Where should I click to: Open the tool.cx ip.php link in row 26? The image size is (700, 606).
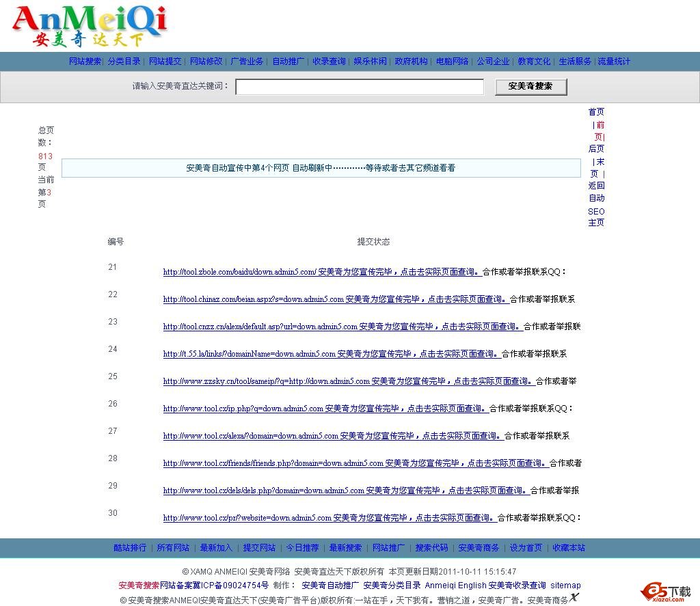[x=325, y=409]
